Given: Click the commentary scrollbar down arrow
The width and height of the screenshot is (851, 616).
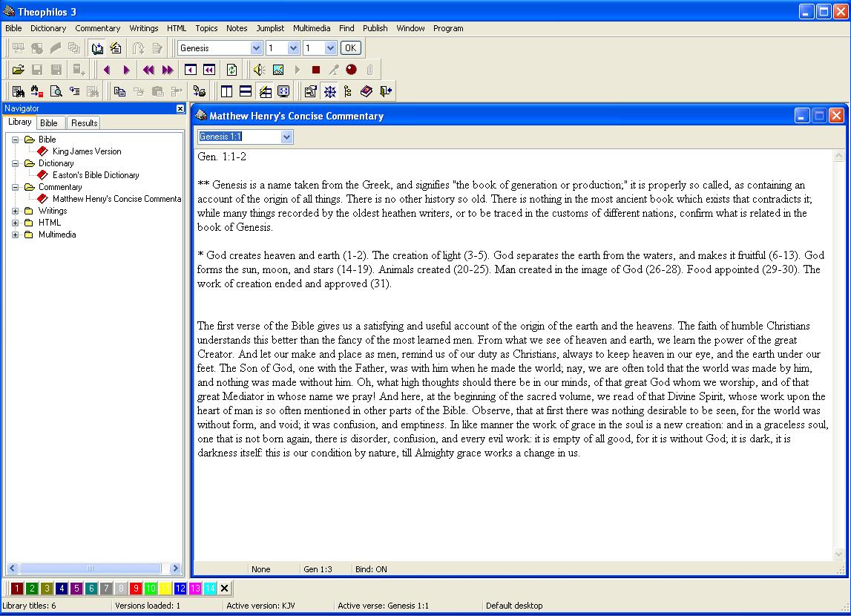Looking at the screenshot, I should tap(839, 554).
